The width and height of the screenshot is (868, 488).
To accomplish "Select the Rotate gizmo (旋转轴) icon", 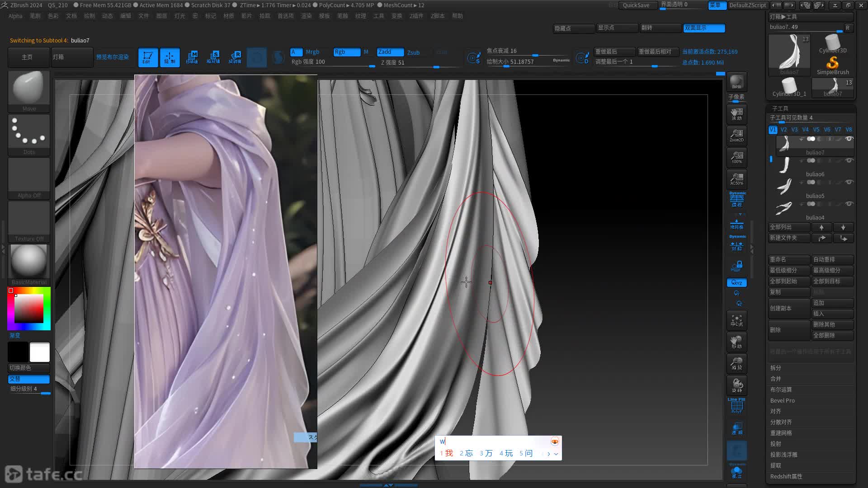I will pos(235,57).
